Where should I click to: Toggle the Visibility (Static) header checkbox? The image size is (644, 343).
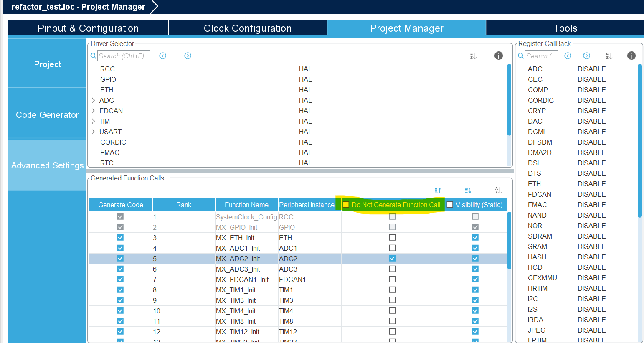(x=450, y=205)
